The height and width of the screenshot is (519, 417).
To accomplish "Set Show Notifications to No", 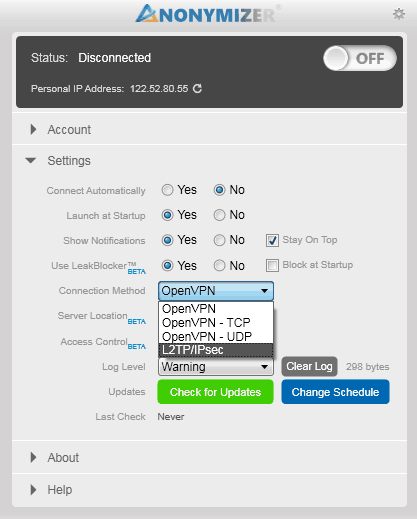I will click(219, 240).
